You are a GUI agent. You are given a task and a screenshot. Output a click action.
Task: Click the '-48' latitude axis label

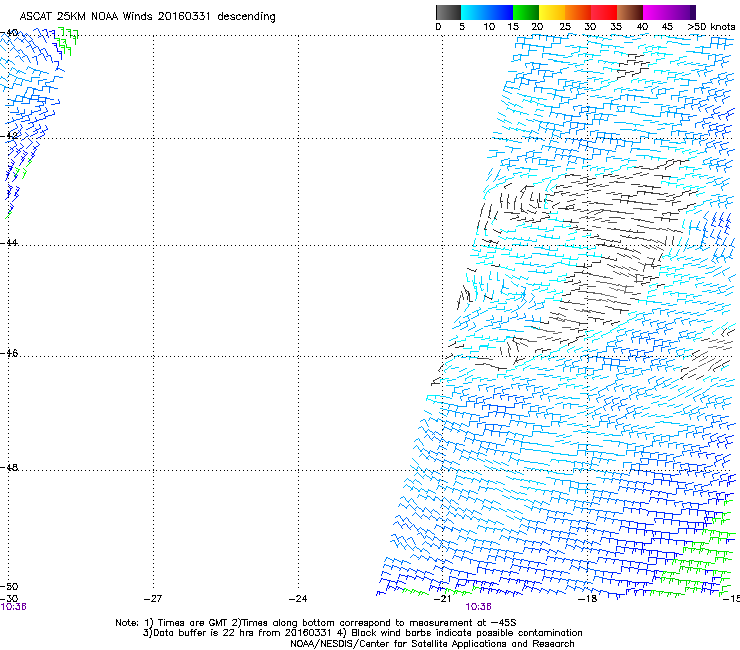(9, 468)
